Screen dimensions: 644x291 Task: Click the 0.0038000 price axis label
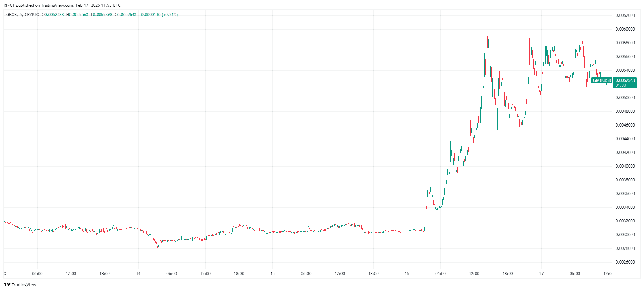click(625, 180)
